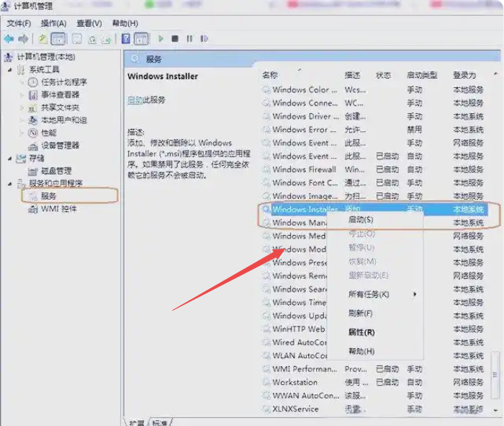Open the Help toolbar icon
This screenshot has width=504, height=426.
pyautogui.click(x=126, y=39)
